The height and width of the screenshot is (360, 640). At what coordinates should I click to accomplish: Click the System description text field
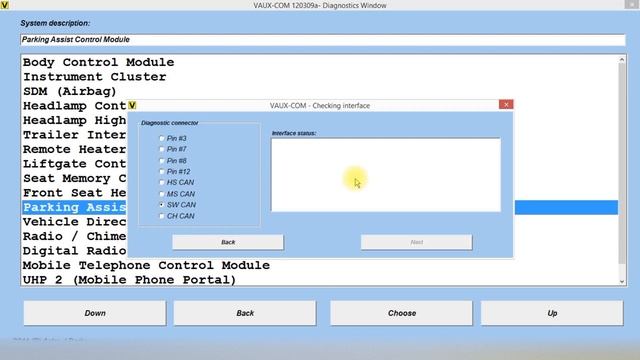(x=322, y=40)
